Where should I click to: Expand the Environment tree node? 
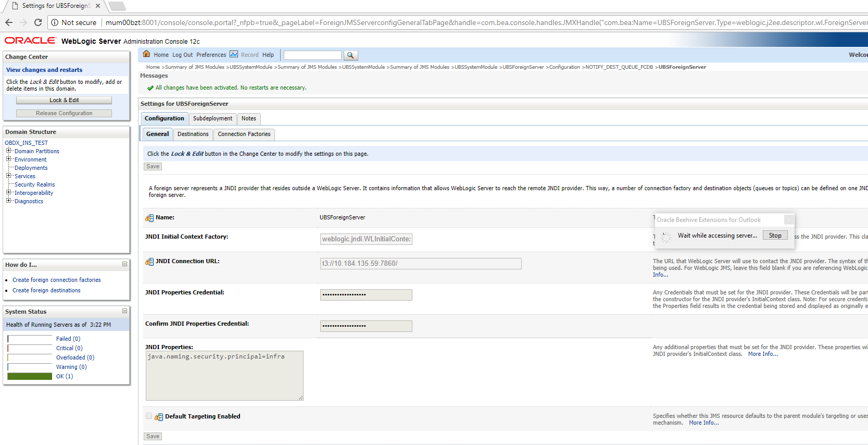[8, 159]
